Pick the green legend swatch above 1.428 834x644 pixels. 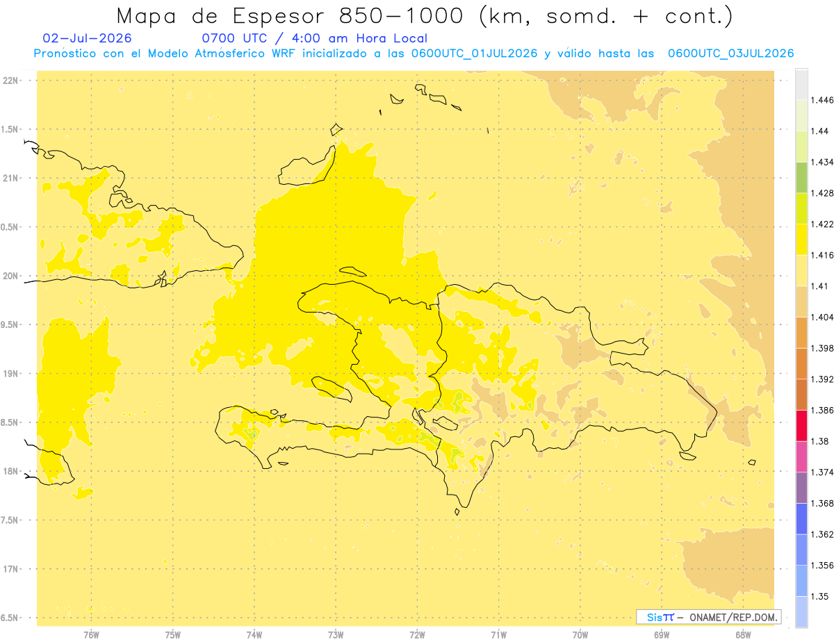(801, 177)
